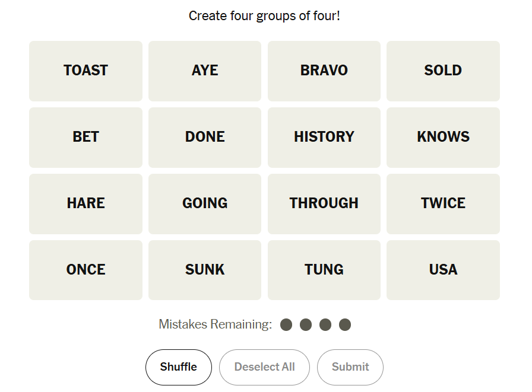Pick the ONCE word tile
This screenshot has width=532, height=392.
click(x=86, y=270)
